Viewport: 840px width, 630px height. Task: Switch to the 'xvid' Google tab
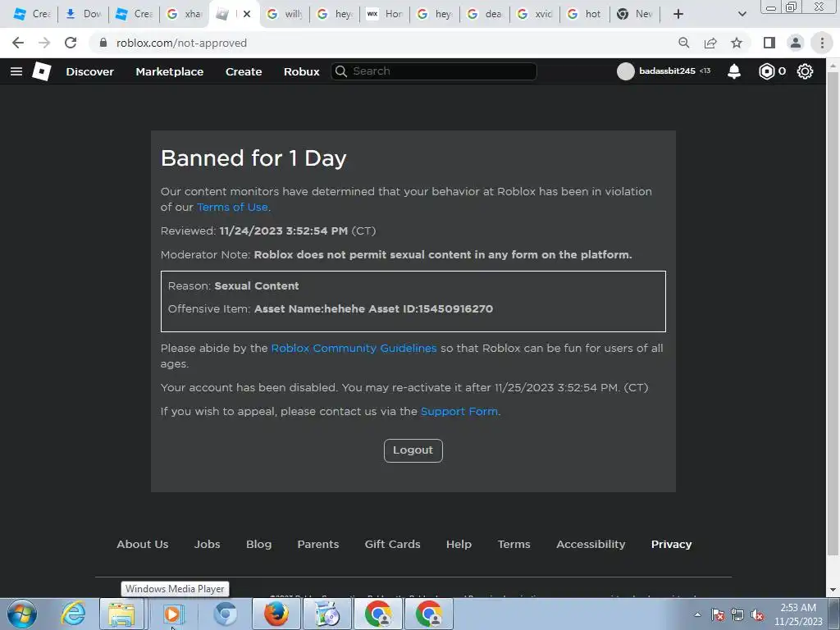[x=535, y=14]
